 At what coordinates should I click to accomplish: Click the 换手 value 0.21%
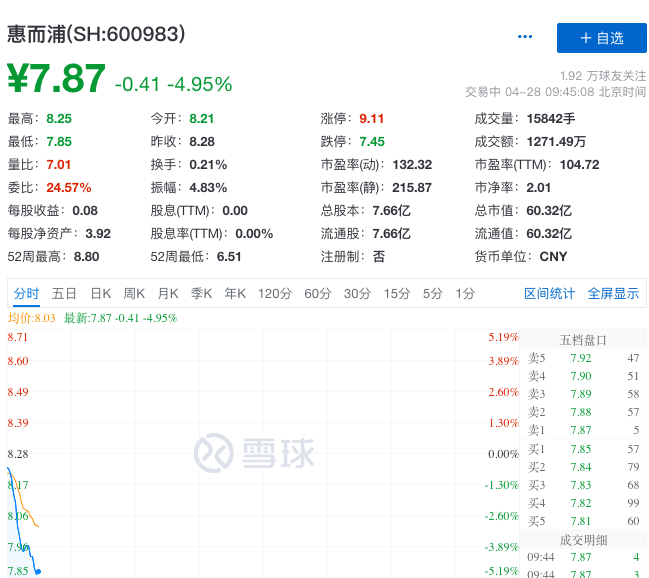(x=208, y=165)
